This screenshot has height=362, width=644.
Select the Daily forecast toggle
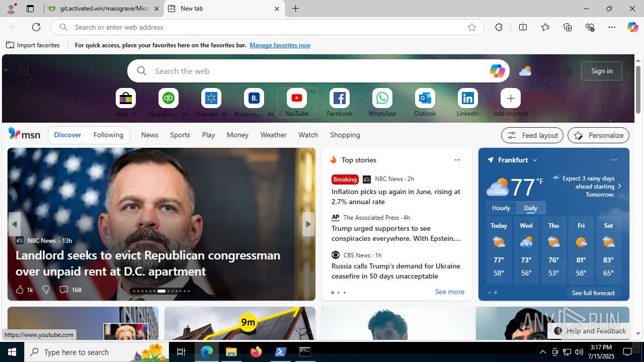click(531, 208)
